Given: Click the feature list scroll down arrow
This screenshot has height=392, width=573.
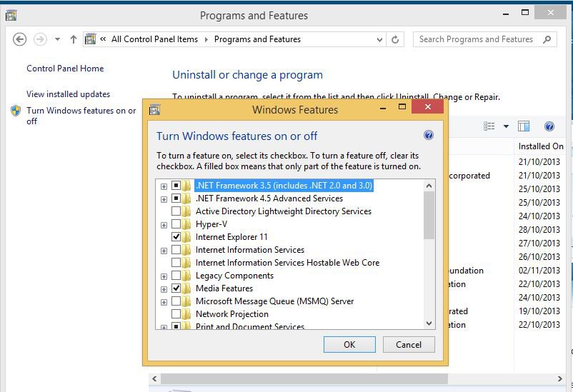Looking at the screenshot, I should pyautogui.click(x=429, y=323).
